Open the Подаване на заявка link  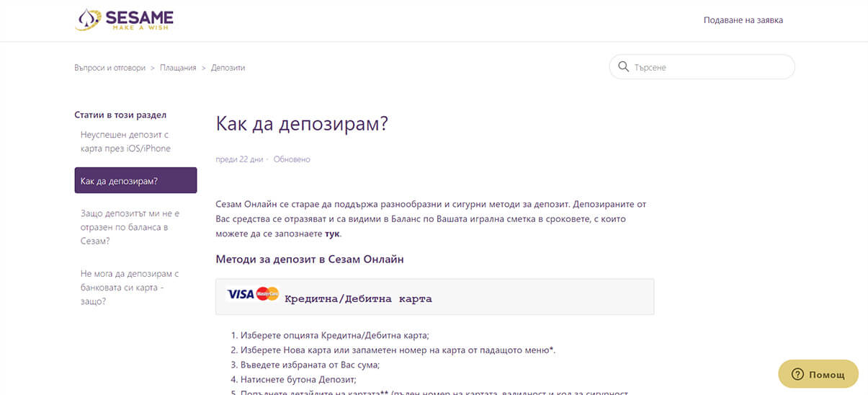tap(743, 20)
